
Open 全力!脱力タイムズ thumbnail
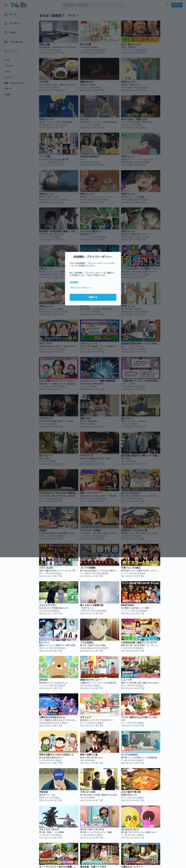(141, 31)
